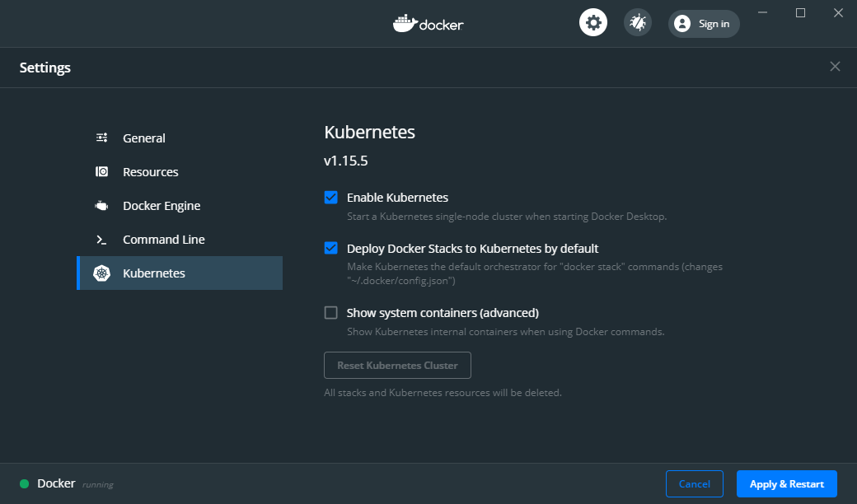Enable Show system containers checkbox
The image size is (857, 504).
pos(330,312)
